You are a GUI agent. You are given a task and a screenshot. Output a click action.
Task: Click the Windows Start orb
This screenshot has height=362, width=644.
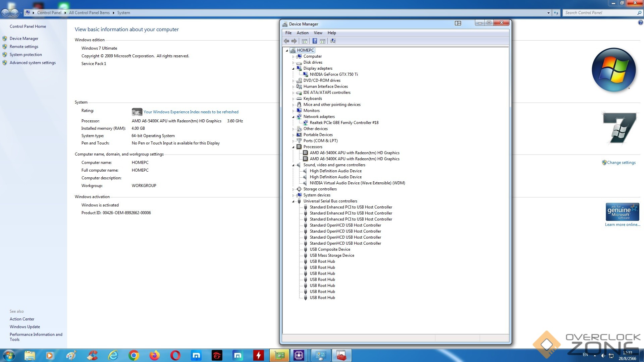coord(9,355)
